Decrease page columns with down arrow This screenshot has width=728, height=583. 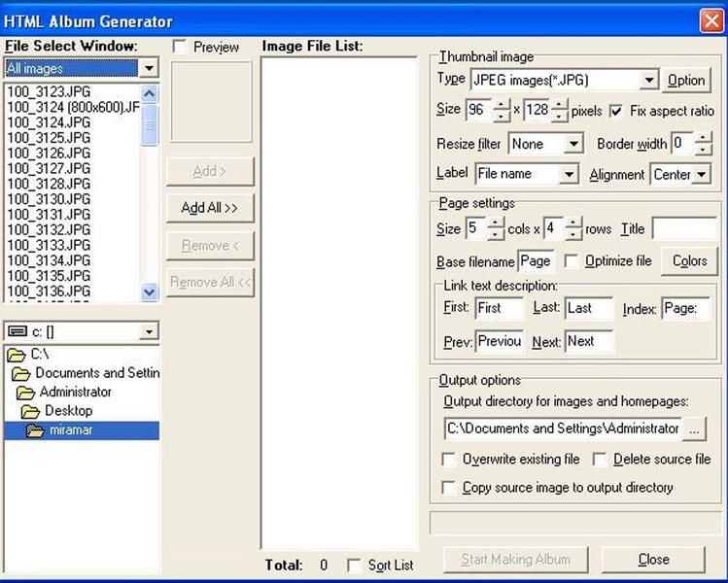coord(496,234)
